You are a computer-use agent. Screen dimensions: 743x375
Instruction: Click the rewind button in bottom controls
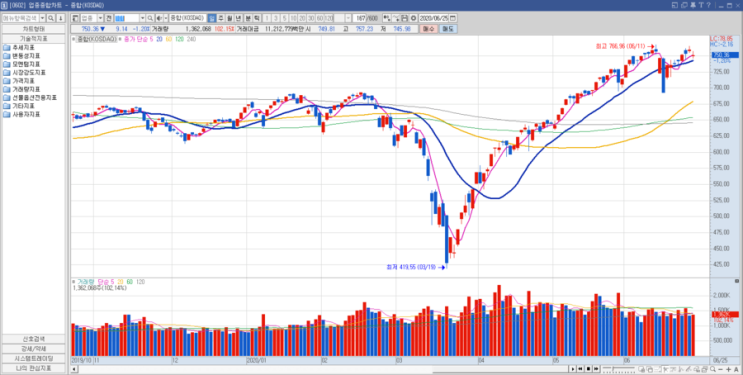click(x=580, y=369)
